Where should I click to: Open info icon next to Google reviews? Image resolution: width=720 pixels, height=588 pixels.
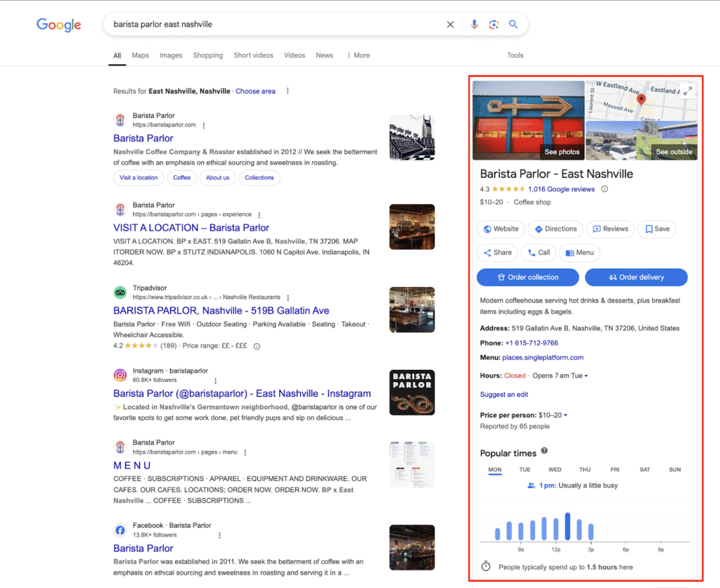pyautogui.click(x=605, y=189)
